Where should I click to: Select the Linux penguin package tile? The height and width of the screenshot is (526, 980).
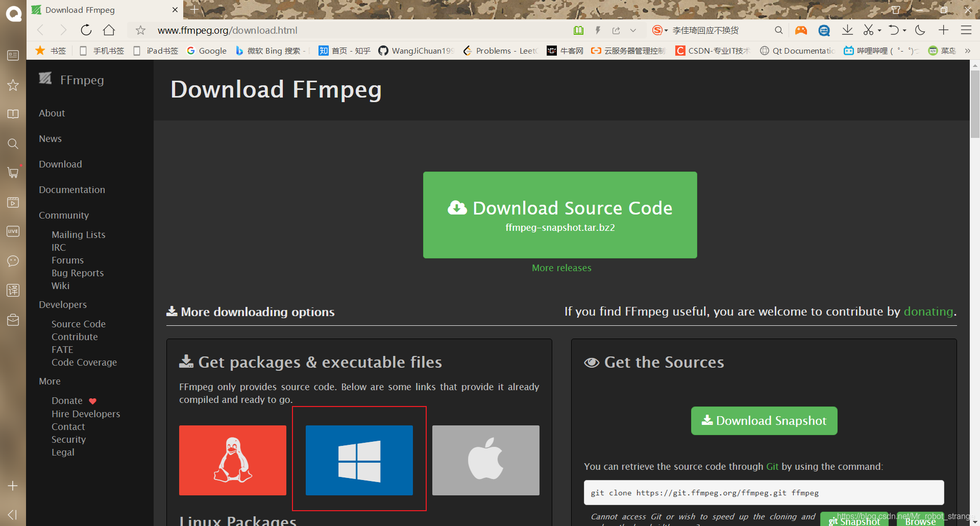(x=233, y=460)
